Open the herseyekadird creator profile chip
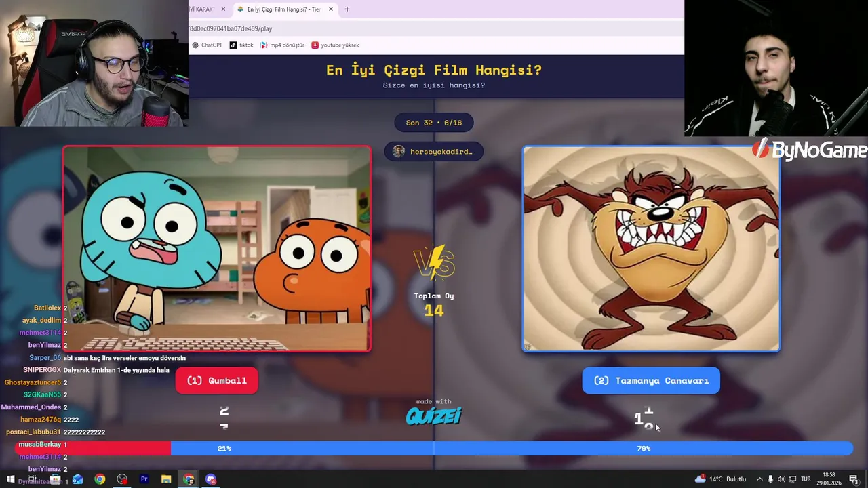The width and height of the screenshot is (868, 488). tap(434, 152)
